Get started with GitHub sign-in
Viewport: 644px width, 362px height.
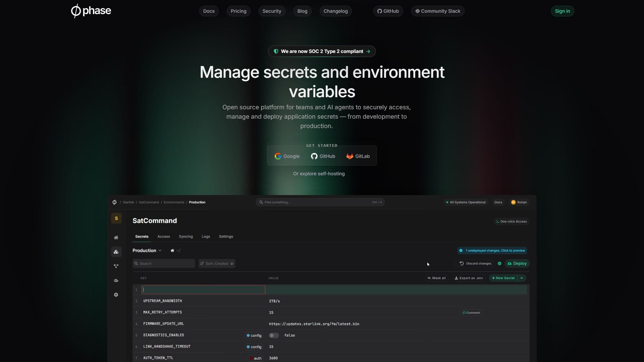[x=323, y=156]
